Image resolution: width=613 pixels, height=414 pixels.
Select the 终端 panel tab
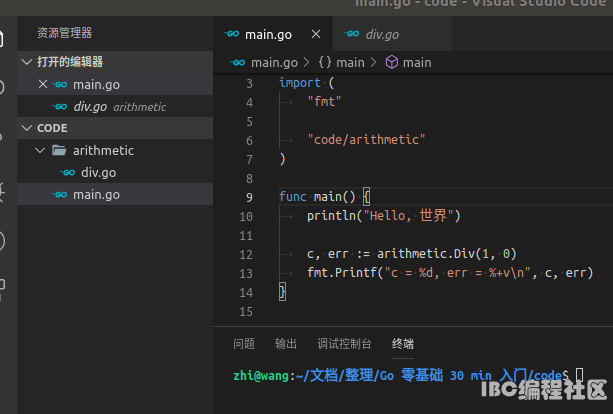click(403, 344)
